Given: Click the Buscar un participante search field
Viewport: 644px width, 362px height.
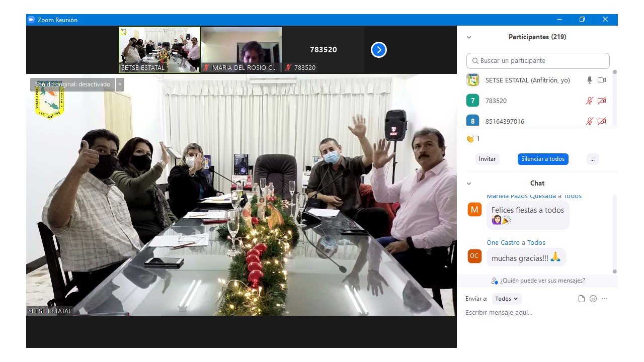Looking at the screenshot, I should 538,61.
